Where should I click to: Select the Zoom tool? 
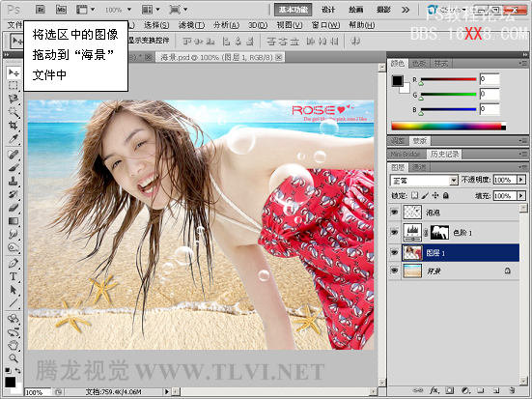coord(14,357)
